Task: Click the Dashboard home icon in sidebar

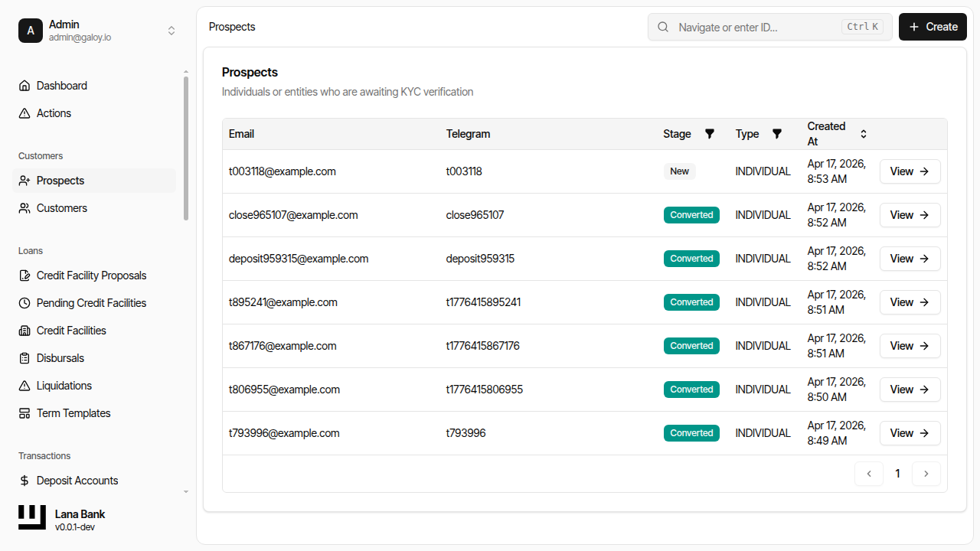Action: pyautogui.click(x=24, y=86)
